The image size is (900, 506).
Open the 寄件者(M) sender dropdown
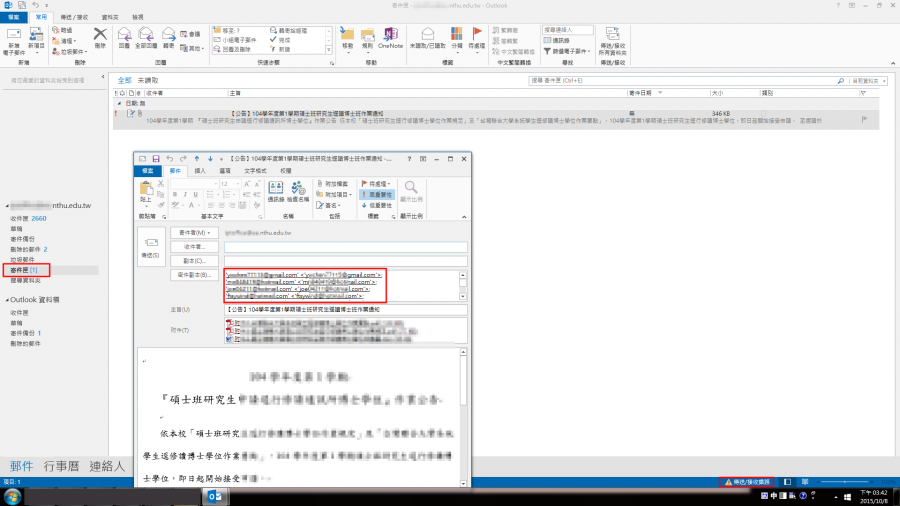(197, 232)
